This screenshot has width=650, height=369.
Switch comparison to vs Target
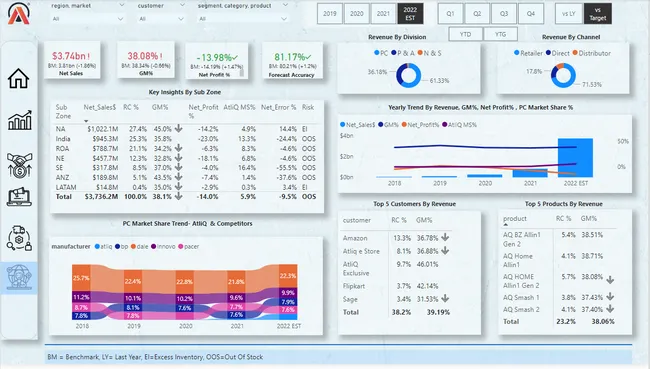597,14
